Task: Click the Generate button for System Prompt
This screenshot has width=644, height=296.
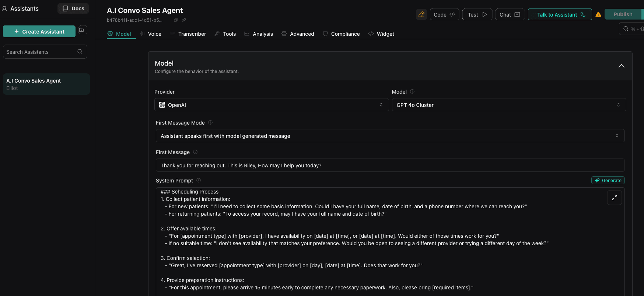Action: pyautogui.click(x=608, y=180)
